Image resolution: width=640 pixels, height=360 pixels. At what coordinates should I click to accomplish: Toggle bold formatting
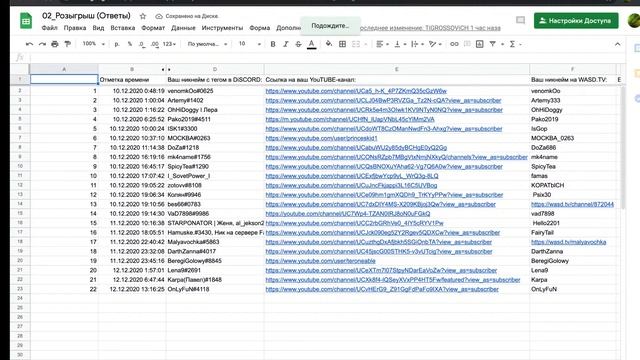pyautogui.click(x=273, y=44)
